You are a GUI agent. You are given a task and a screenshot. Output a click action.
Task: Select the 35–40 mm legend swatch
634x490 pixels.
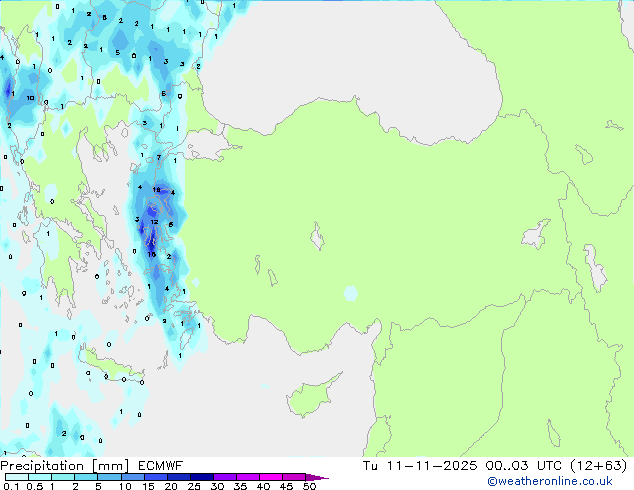point(248,477)
